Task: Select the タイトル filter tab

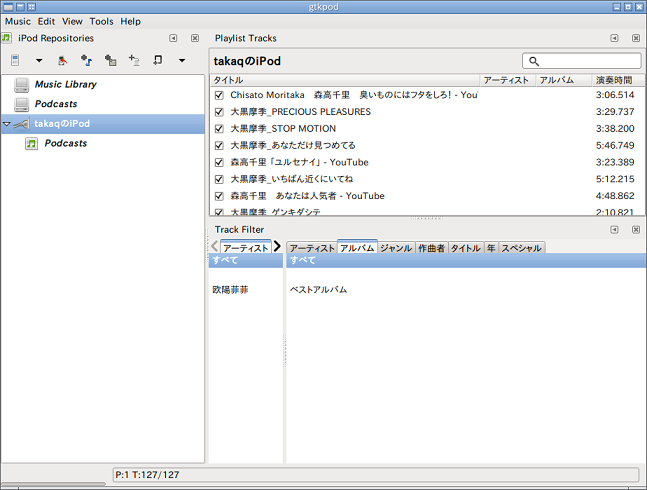Action: pyautogui.click(x=466, y=248)
